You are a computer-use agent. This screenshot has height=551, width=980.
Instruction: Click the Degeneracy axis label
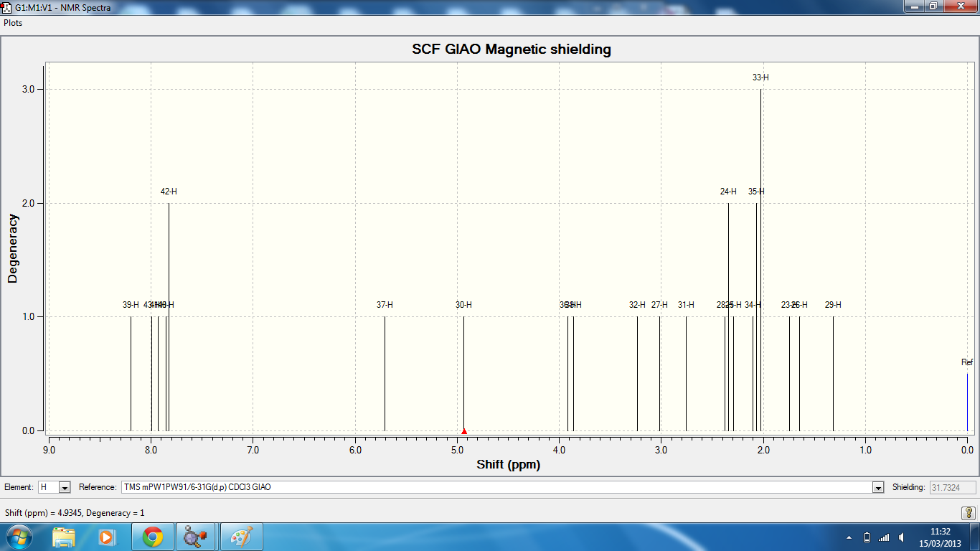click(x=12, y=248)
